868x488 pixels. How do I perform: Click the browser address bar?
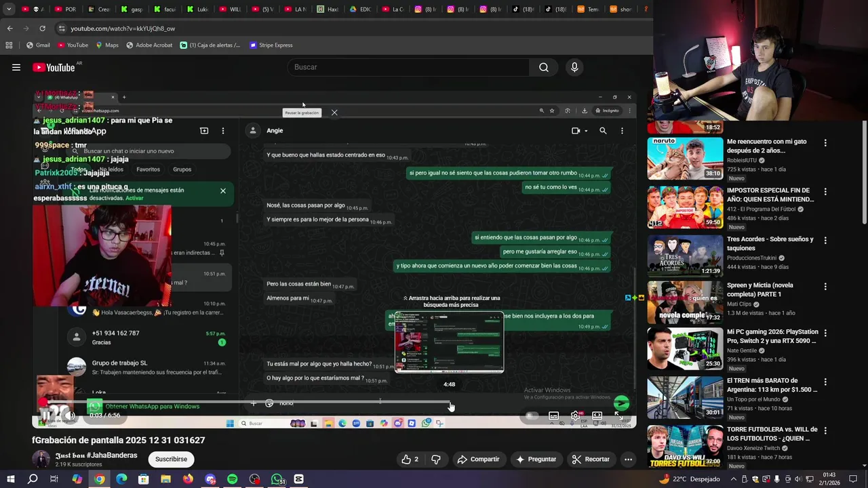tap(353, 28)
